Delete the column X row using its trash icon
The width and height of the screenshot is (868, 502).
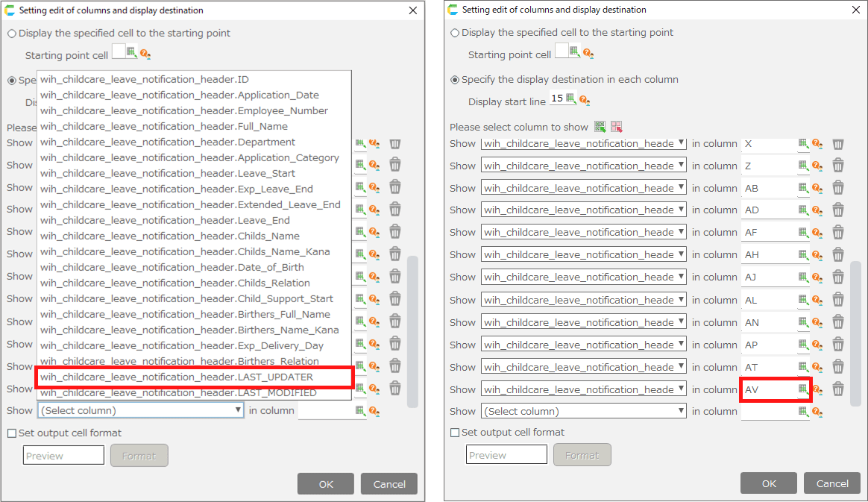[838, 144]
